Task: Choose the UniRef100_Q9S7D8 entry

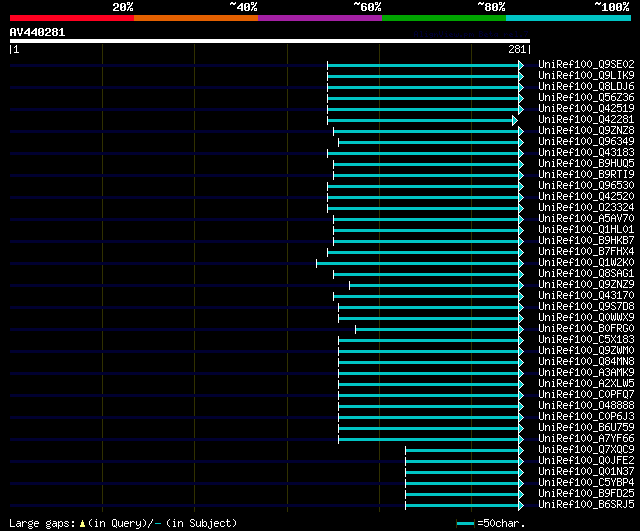Action: pos(586,307)
